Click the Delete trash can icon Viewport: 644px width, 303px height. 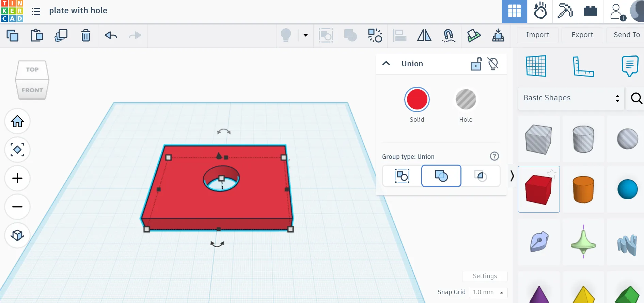coord(85,35)
